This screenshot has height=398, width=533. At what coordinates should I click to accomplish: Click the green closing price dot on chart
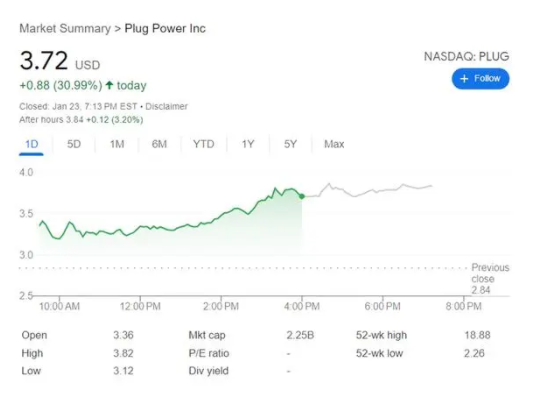(302, 196)
